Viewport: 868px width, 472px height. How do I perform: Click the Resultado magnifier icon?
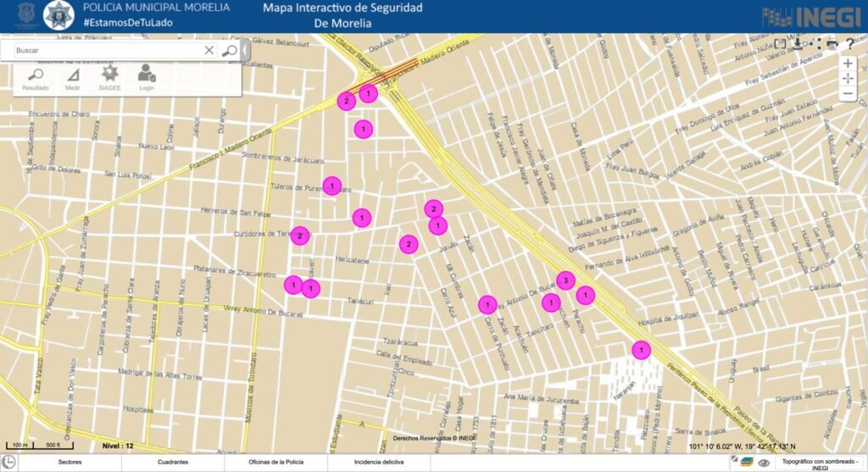pos(36,75)
